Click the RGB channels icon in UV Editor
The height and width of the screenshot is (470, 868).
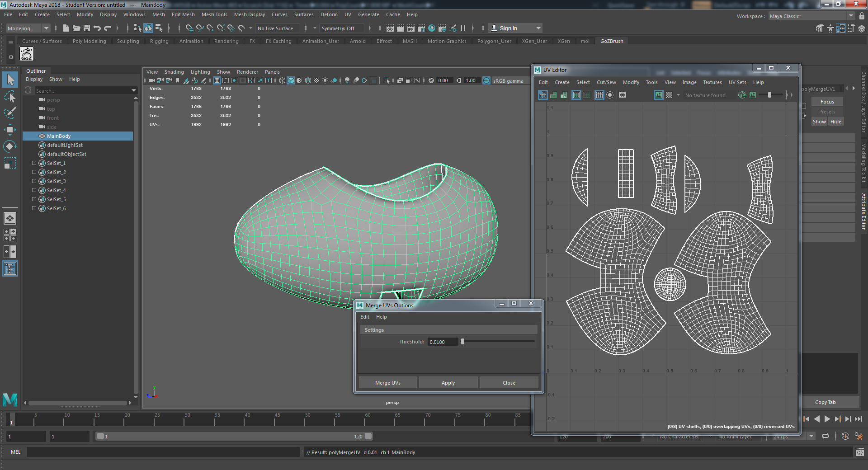pos(742,95)
